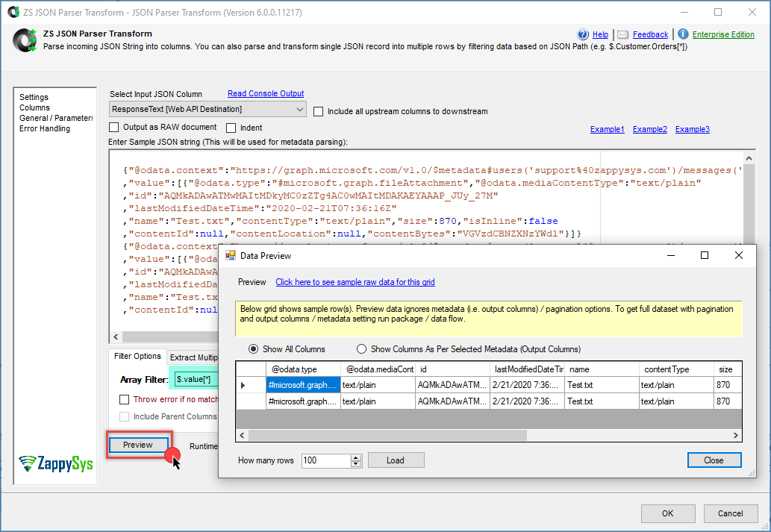Click the How many rows input field

[x=325, y=460]
